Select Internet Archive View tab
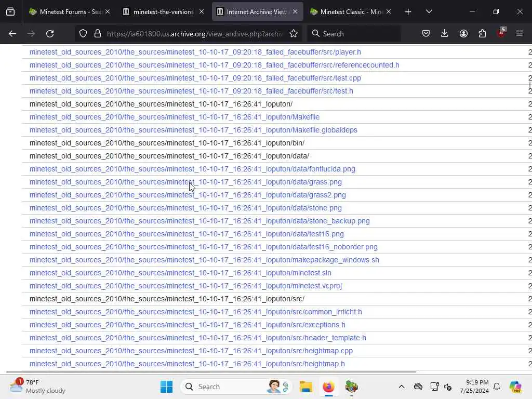 [257, 12]
